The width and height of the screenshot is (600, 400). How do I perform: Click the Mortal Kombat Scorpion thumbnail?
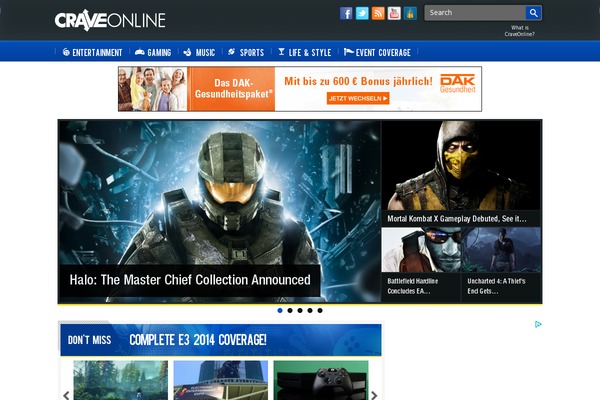click(x=461, y=165)
